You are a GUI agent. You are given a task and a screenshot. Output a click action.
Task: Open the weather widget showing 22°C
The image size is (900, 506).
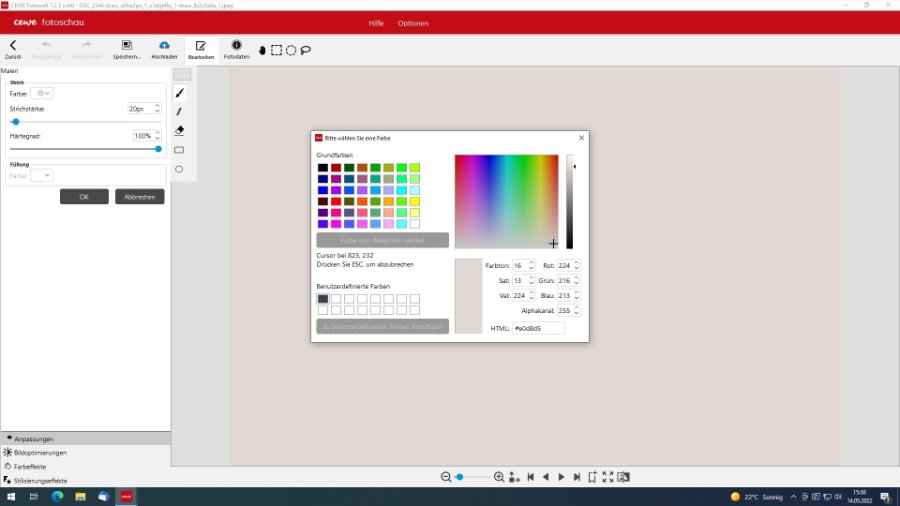coord(757,497)
